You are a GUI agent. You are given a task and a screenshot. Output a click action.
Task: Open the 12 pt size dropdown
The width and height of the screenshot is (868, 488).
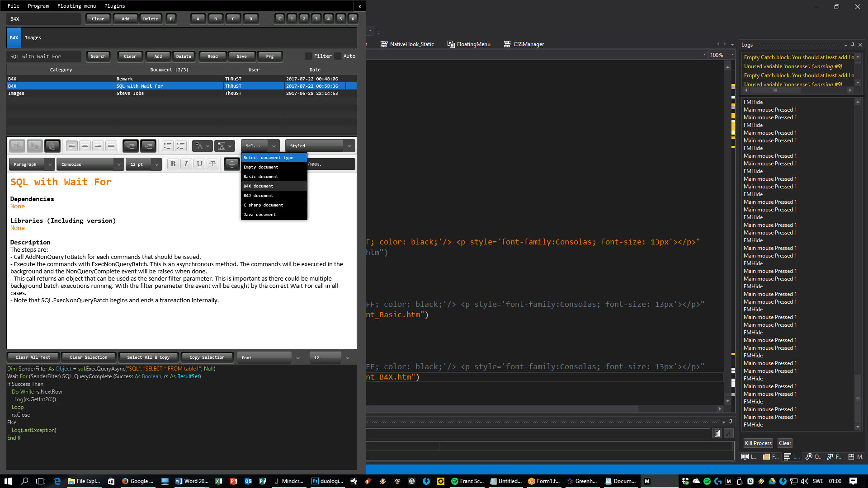tap(156, 164)
